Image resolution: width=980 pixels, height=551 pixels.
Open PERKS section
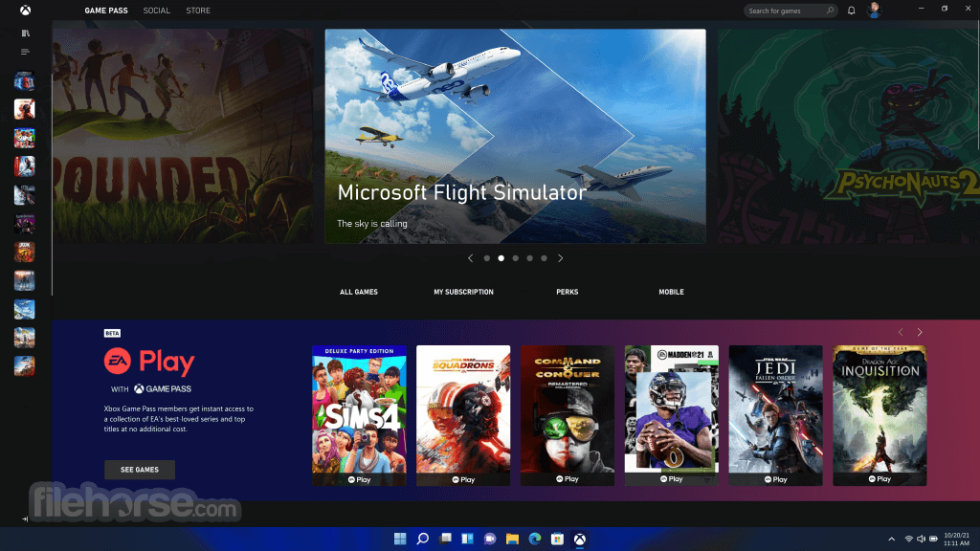pyautogui.click(x=568, y=292)
